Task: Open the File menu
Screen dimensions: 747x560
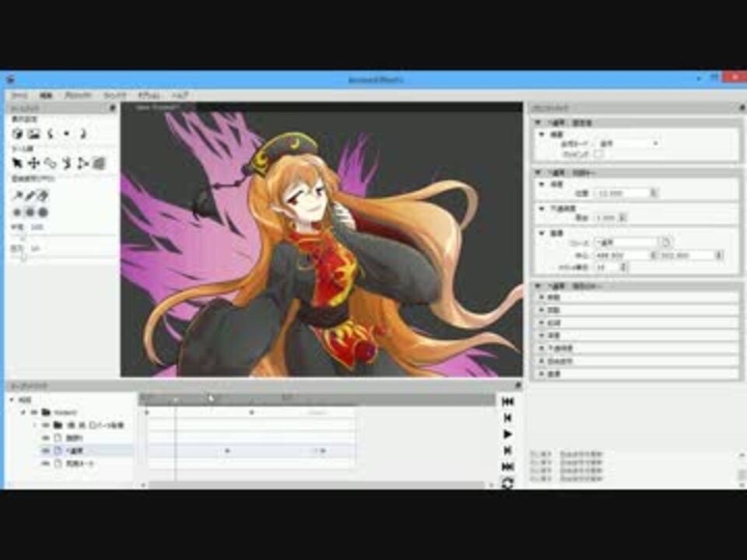Action: 19,95
